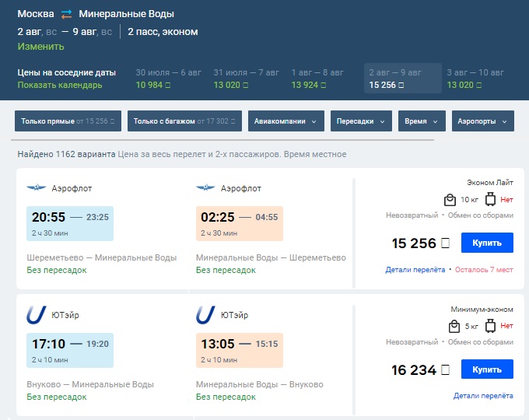529x420 pixels.
Task: Open the Пересадки dropdown filter
Action: pos(361,121)
